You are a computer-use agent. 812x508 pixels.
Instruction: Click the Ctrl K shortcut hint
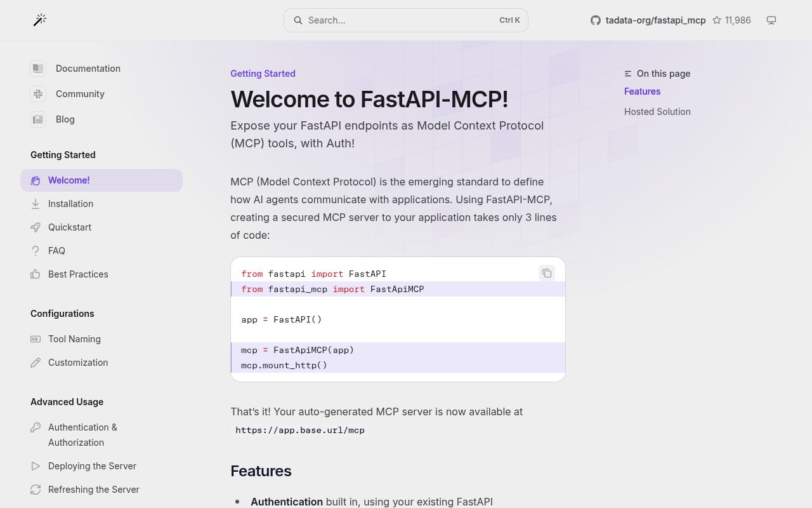click(x=509, y=20)
